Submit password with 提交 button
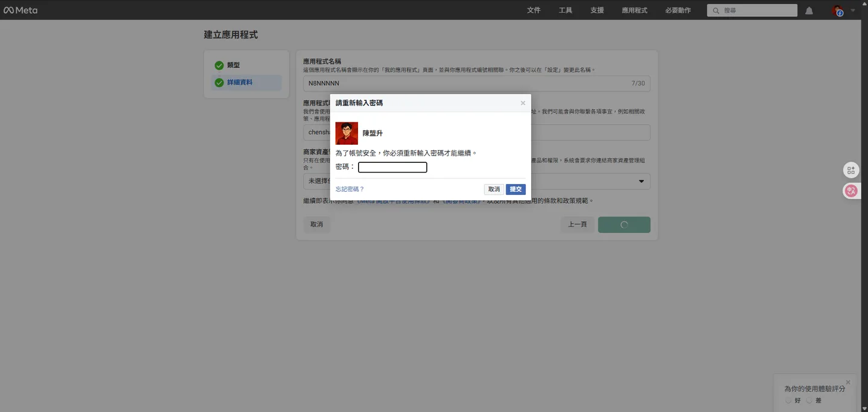868x412 pixels. [515, 189]
